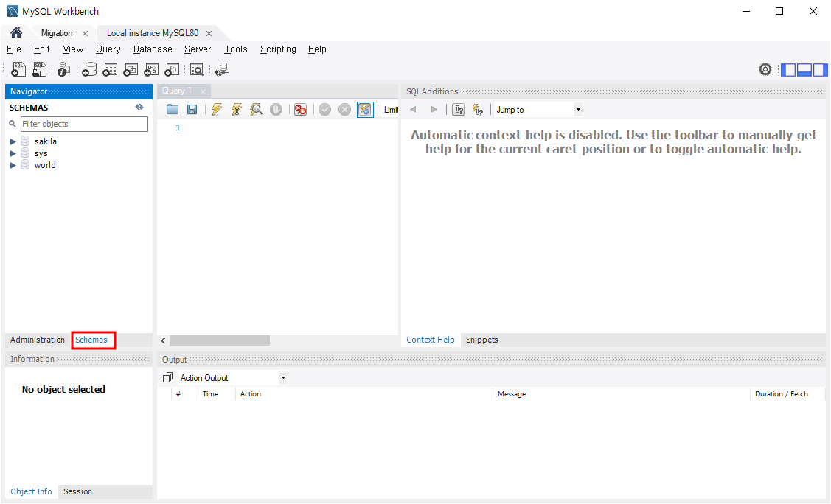Image resolution: width=831 pixels, height=504 pixels.
Task: Open Workbench preferences gear icon
Action: pos(765,69)
